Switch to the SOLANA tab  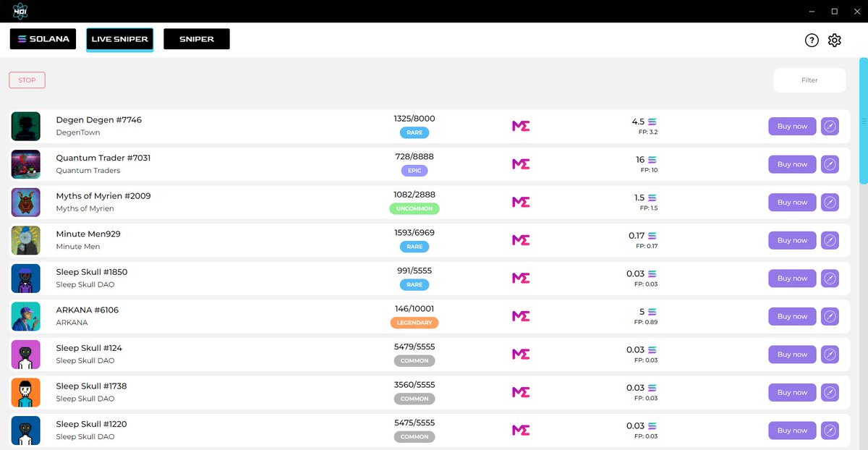(x=43, y=39)
